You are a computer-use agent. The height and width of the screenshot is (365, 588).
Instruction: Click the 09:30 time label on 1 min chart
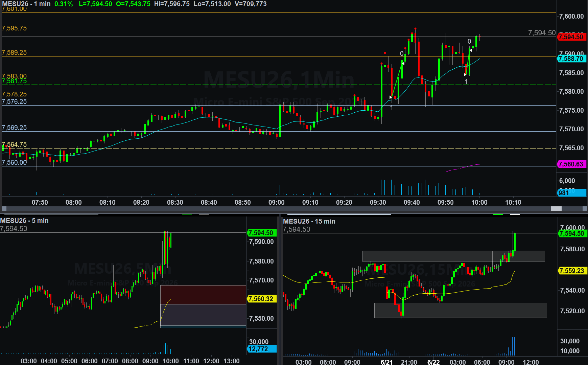(x=378, y=202)
